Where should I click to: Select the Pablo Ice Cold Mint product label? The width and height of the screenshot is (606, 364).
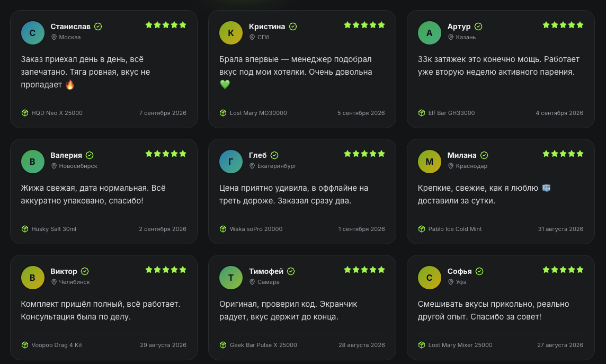[x=455, y=229]
